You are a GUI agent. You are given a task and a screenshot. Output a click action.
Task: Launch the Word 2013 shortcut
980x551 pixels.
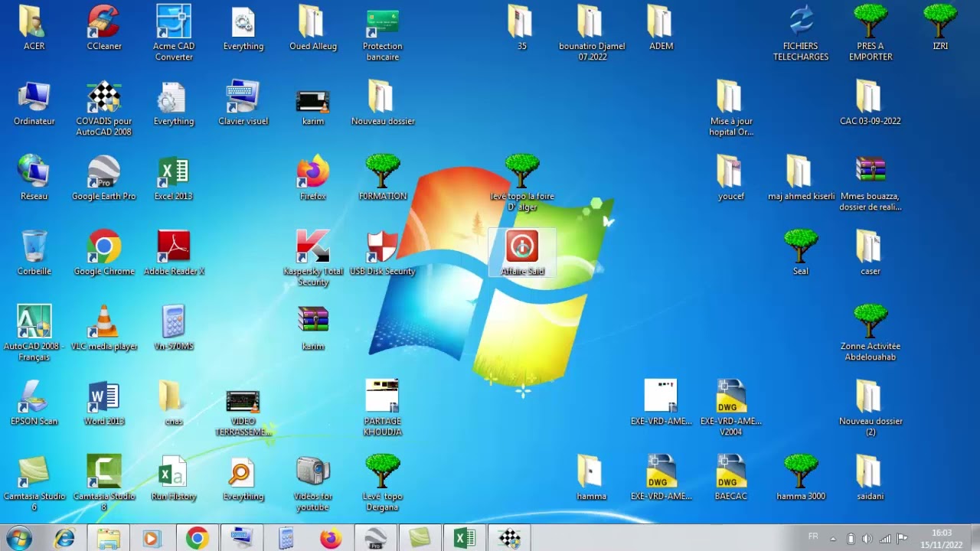coord(104,403)
